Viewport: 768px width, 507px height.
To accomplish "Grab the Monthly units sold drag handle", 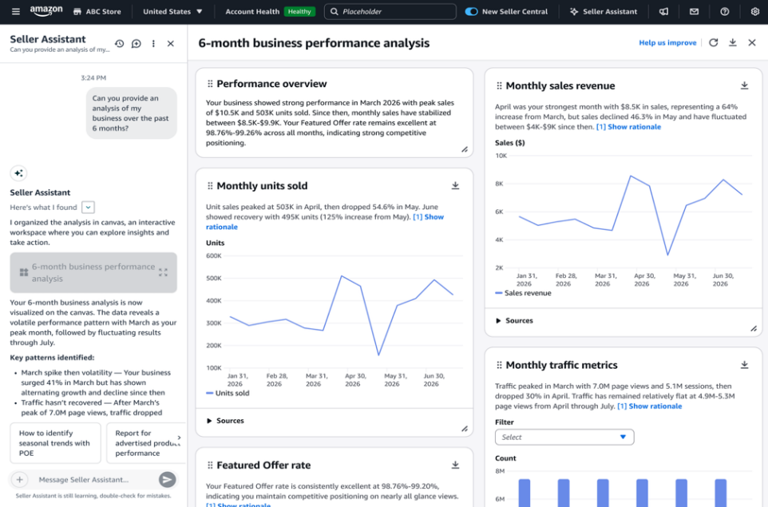I will pyautogui.click(x=210, y=186).
